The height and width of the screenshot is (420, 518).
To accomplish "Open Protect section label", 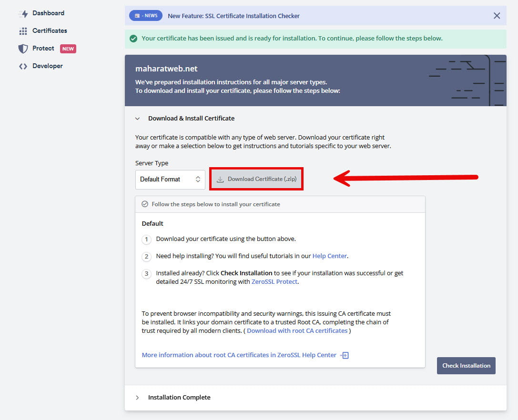I will pos(43,48).
